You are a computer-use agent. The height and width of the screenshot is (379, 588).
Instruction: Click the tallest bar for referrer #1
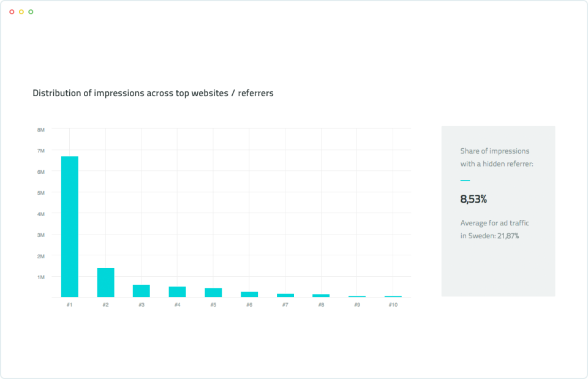pos(70,227)
